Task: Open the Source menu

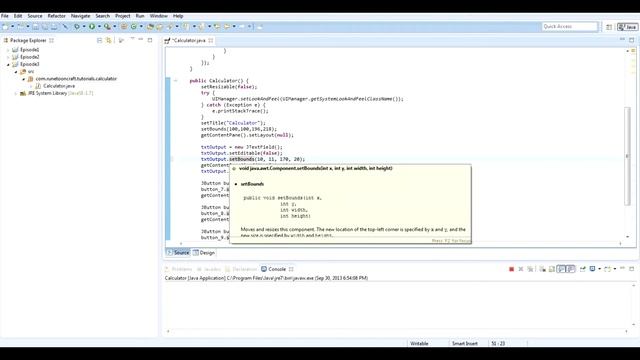Action: coord(35,16)
